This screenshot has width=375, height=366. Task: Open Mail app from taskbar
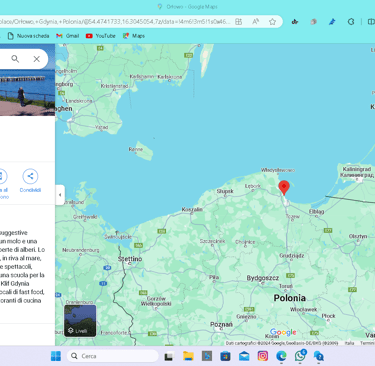coord(244,356)
